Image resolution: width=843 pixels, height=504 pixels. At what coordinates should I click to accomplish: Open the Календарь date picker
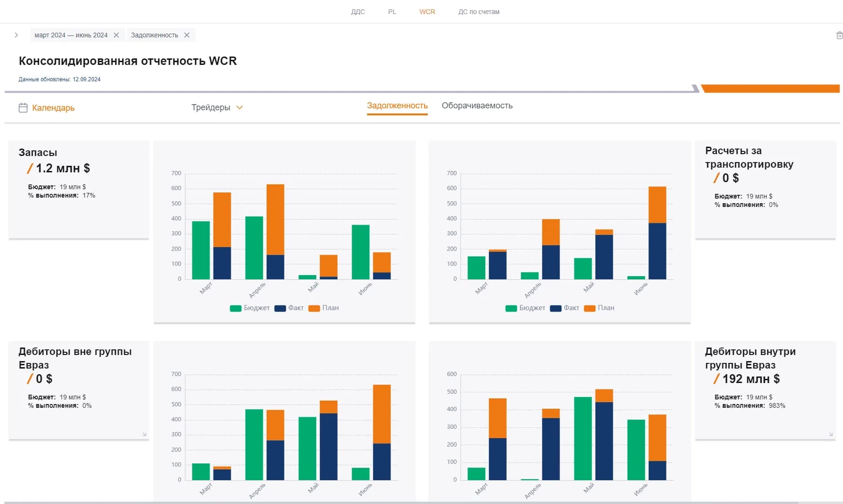click(x=53, y=108)
